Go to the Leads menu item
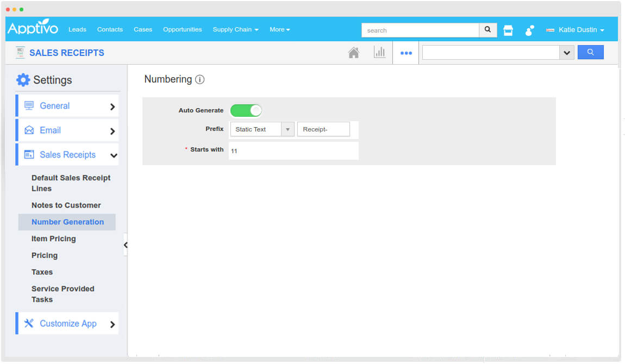The width and height of the screenshot is (625, 364). pos(77,29)
